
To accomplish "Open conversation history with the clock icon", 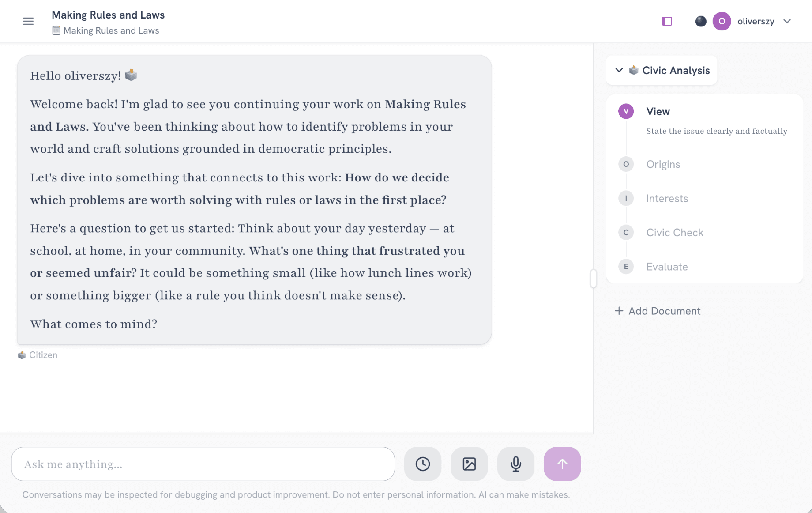I will pyautogui.click(x=422, y=464).
